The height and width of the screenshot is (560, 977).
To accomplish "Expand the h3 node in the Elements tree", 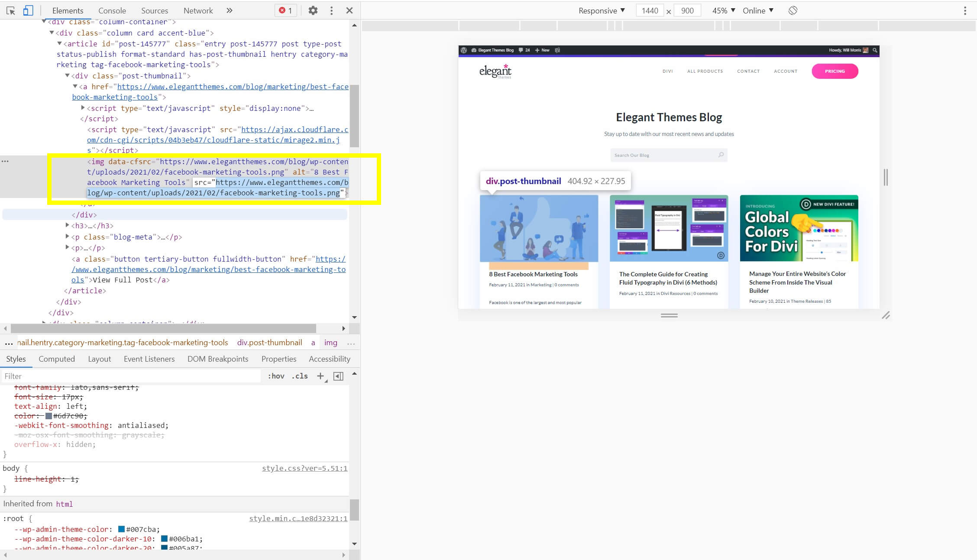I will pos(68,225).
